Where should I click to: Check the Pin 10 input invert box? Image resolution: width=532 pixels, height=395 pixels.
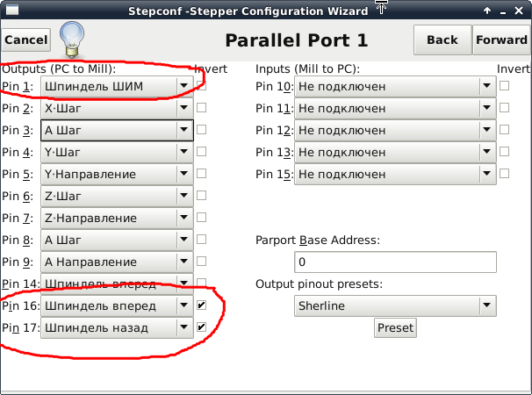pos(504,86)
